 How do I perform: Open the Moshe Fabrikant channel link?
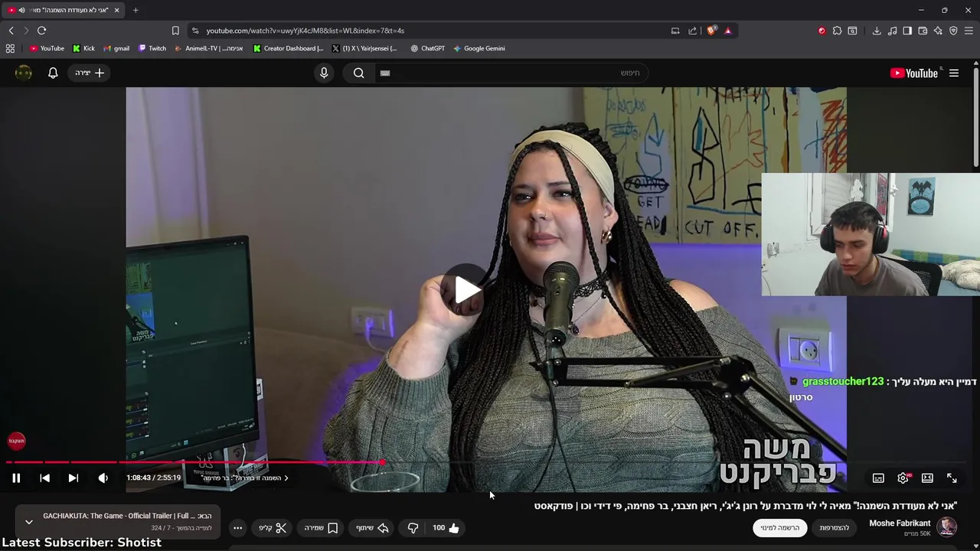(x=900, y=523)
